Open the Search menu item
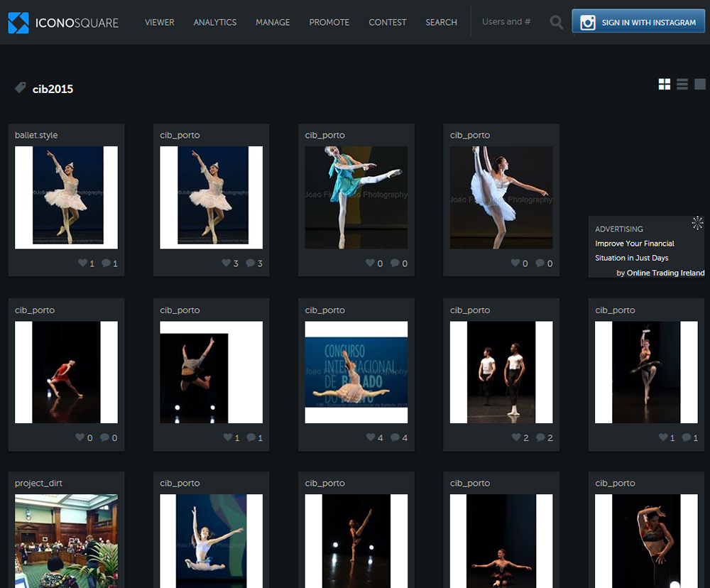This screenshot has height=588, width=710. point(442,22)
